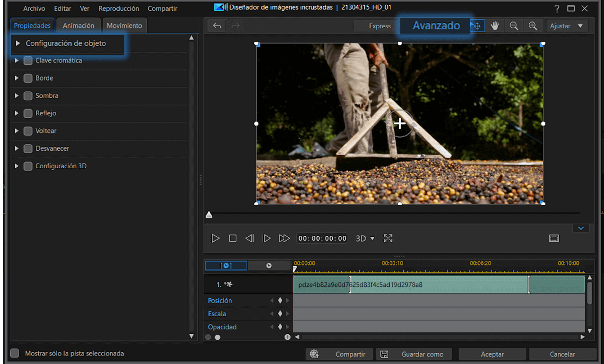
Task: Toggle full screen preview icon
Action: pos(388,238)
